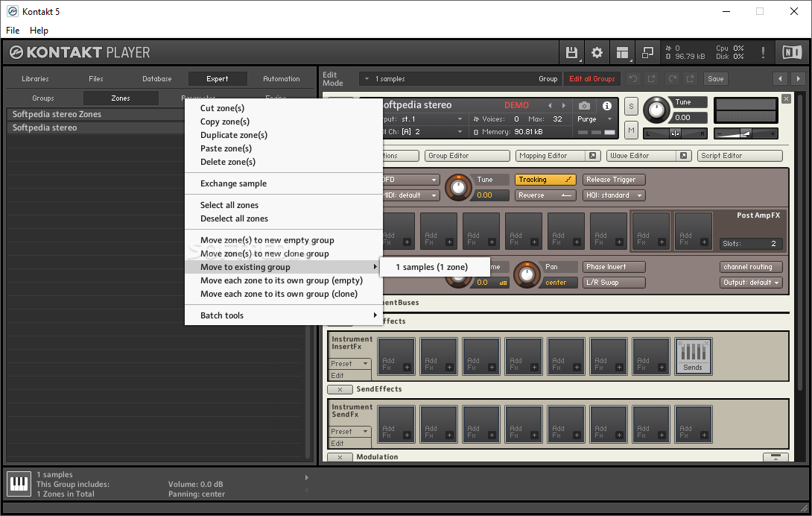The width and height of the screenshot is (812, 516).
Task: Open Mapping Editor in external window icon
Action: tap(592, 156)
